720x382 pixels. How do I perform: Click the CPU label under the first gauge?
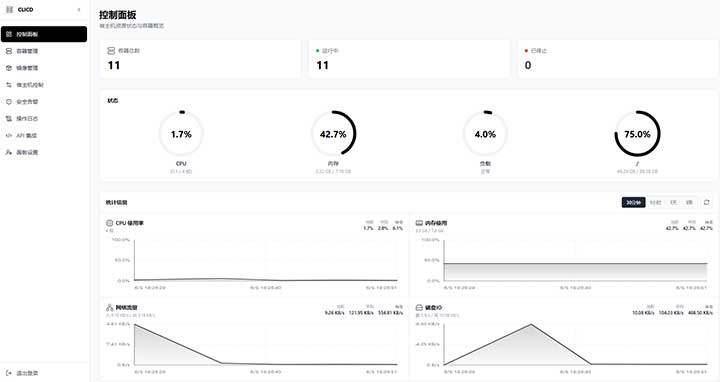click(181, 163)
